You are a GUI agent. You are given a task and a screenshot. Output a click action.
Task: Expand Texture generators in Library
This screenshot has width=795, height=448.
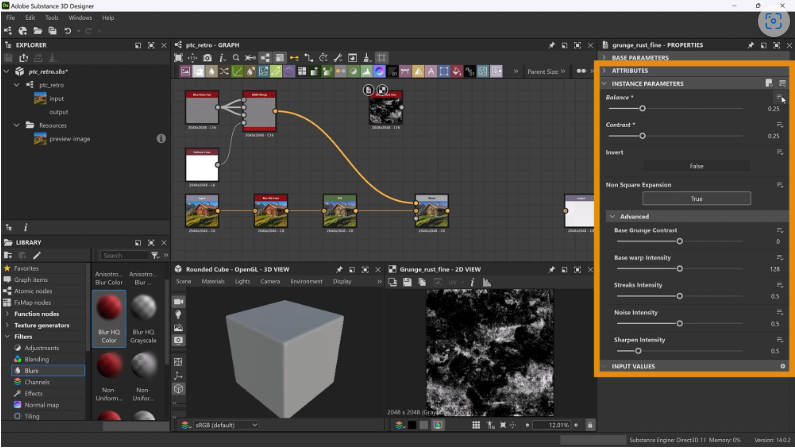pyautogui.click(x=7, y=325)
